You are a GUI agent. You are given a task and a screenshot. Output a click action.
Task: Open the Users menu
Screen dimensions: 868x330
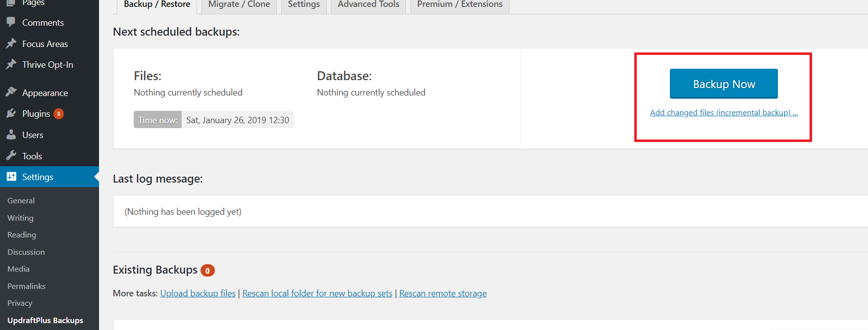[x=50, y=135]
